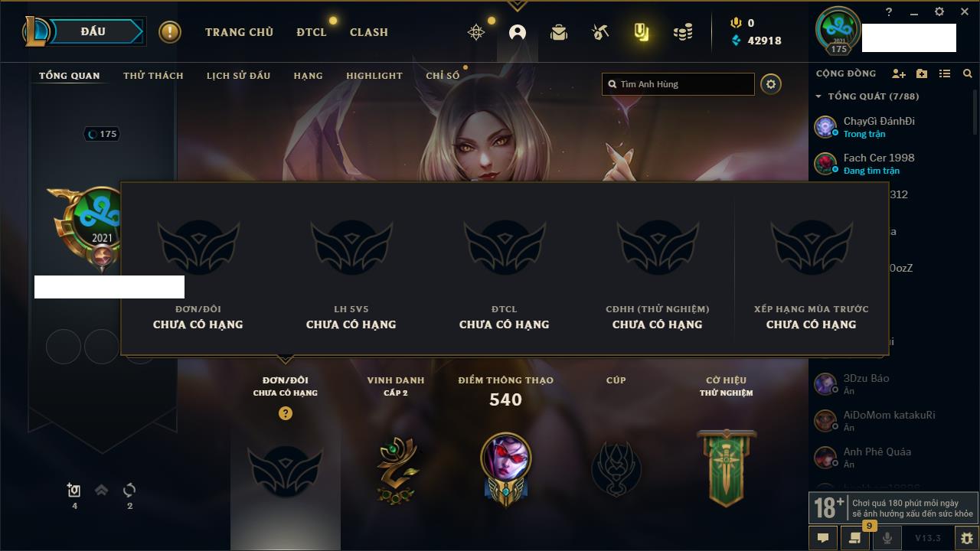Open the Collection backpack icon
The height and width of the screenshot is (551, 980).
pyautogui.click(x=559, y=32)
